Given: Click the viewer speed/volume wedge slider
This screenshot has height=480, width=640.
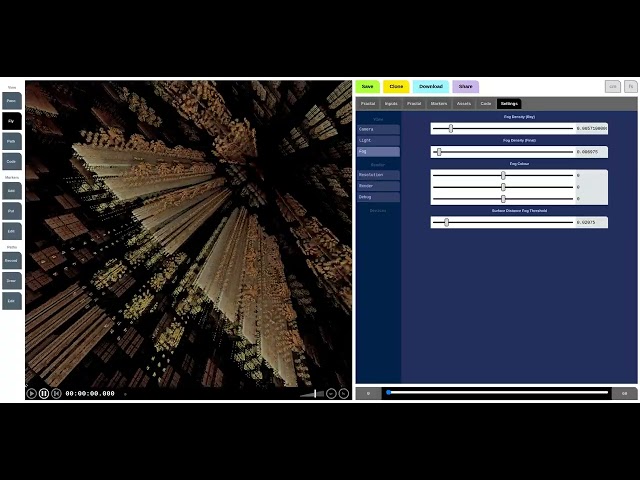Looking at the screenshot, I should (312, 393).
